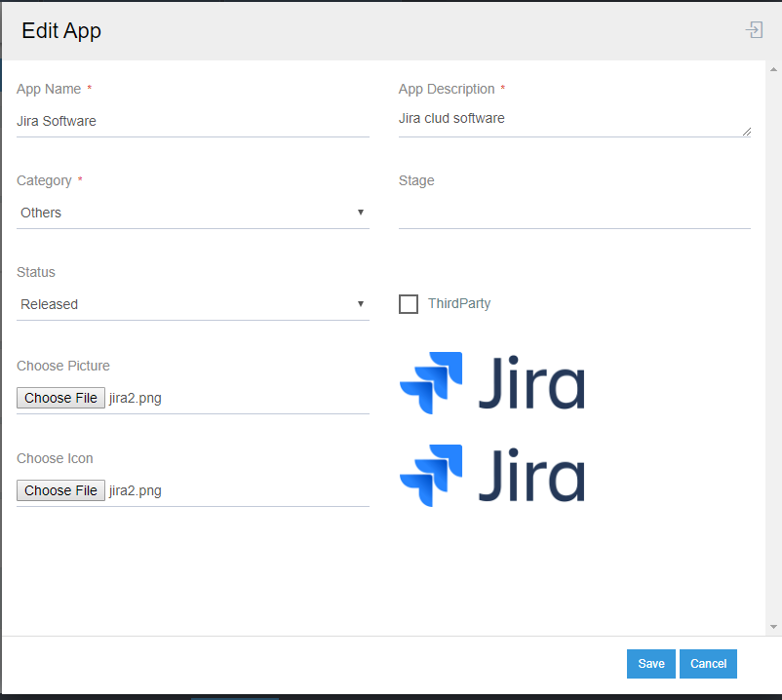The image size is (782, 700).
Task: Click the Status field label
Action: coord(36,272)
